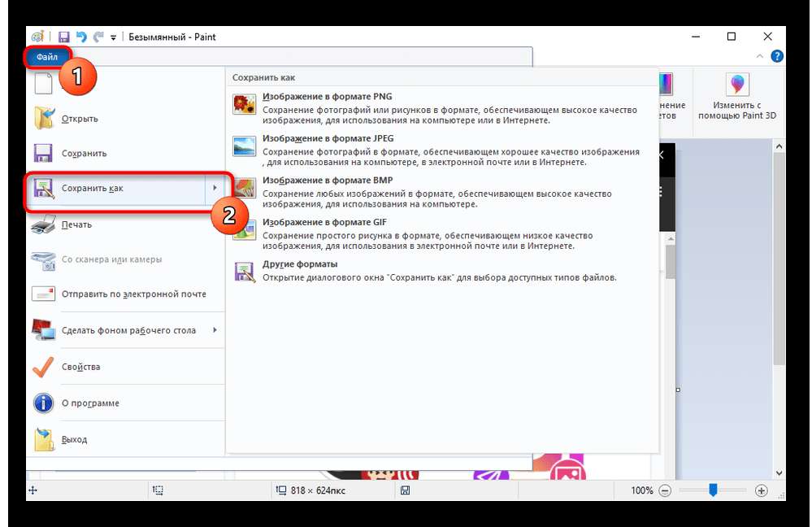
Task: Open the Файл menu tab
Action: (x=47, y=57)
